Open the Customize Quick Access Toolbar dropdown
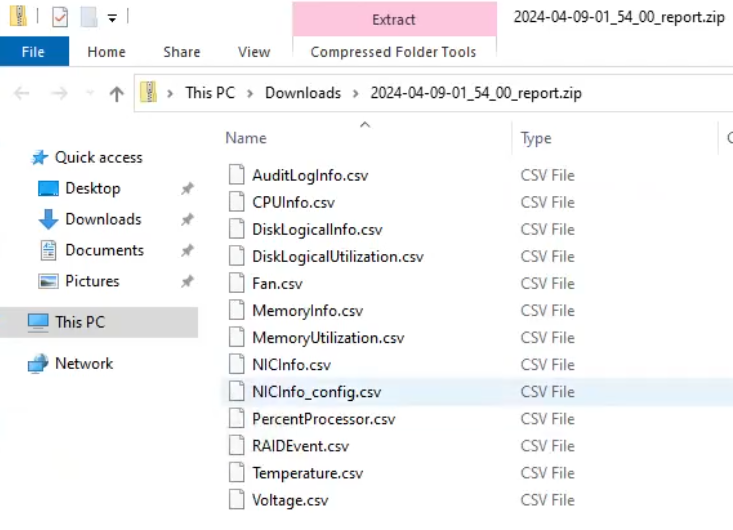Image resolution: width=733 pixels, height=530 pixels. click(112, 18)
